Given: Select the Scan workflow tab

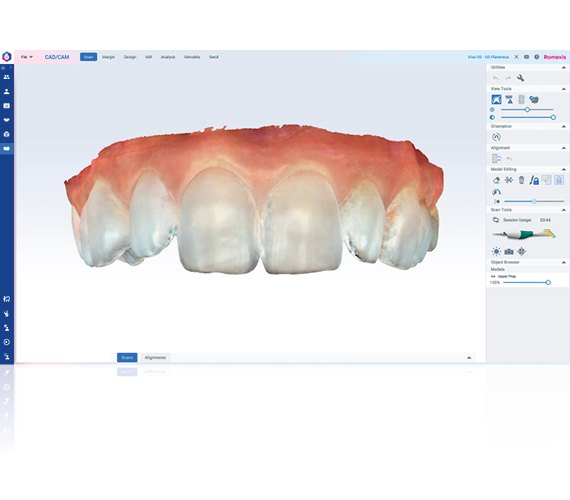Looking at the screenshot, I should [x=88, y=57].
